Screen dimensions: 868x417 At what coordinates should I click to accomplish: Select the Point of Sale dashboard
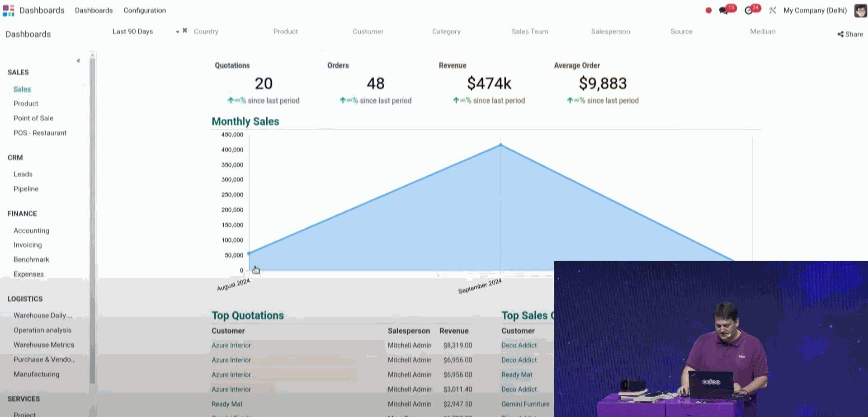pyautogui.click(x=33, y=118)
